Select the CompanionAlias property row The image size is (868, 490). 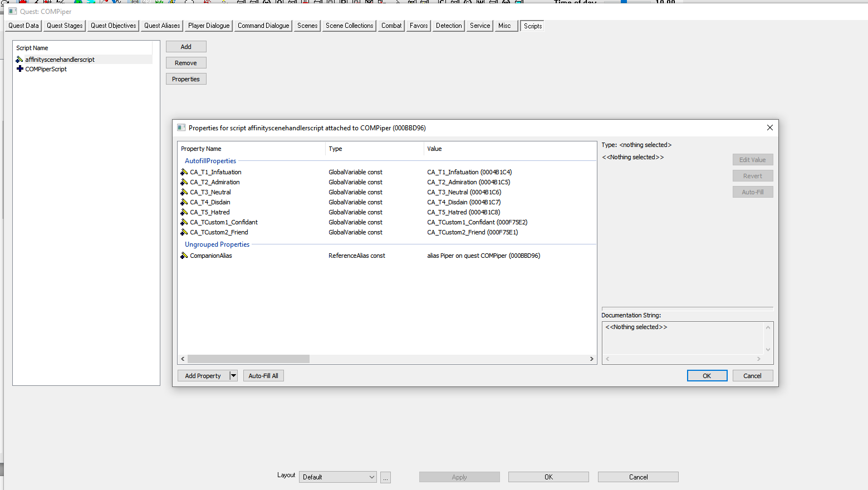tap(387, 256)
